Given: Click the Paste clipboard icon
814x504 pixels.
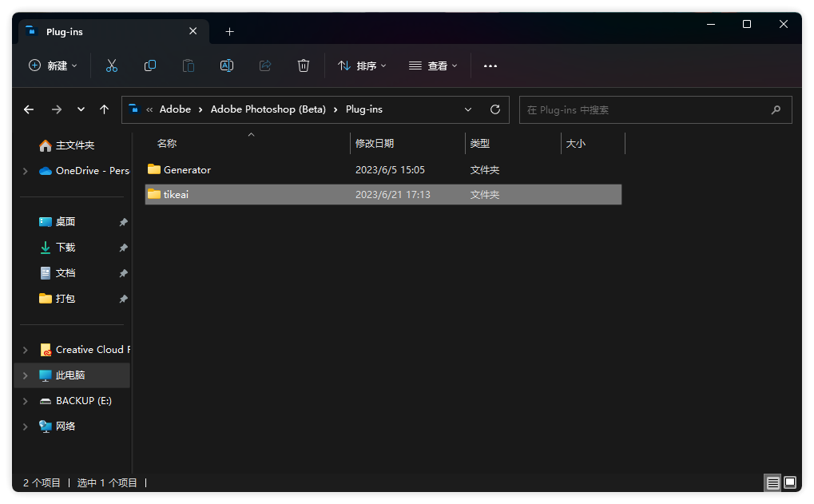Looking at the screenshot, I should [x=189, y=66].
